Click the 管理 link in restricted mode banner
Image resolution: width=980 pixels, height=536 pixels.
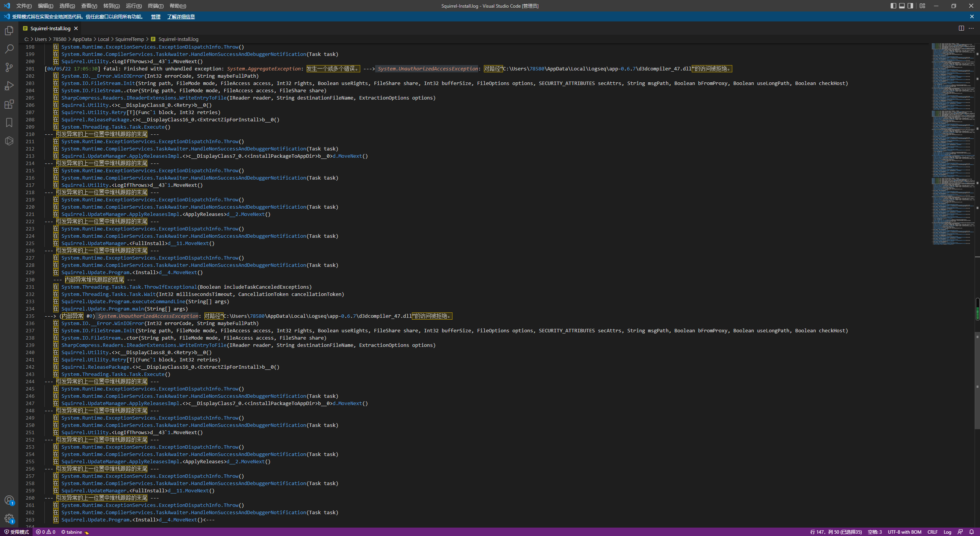[x=155, y=16]
